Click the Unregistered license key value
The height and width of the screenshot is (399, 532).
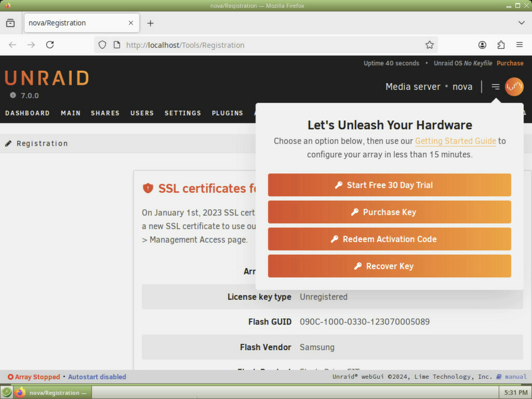pos(323,297)
